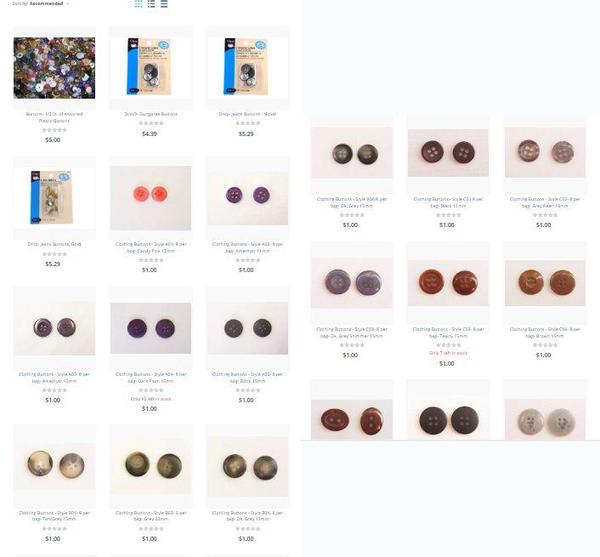Open Dritz Jeans Buttons Gold title link
The width and height of the screenshot is (600, 557).
point(54,244)
